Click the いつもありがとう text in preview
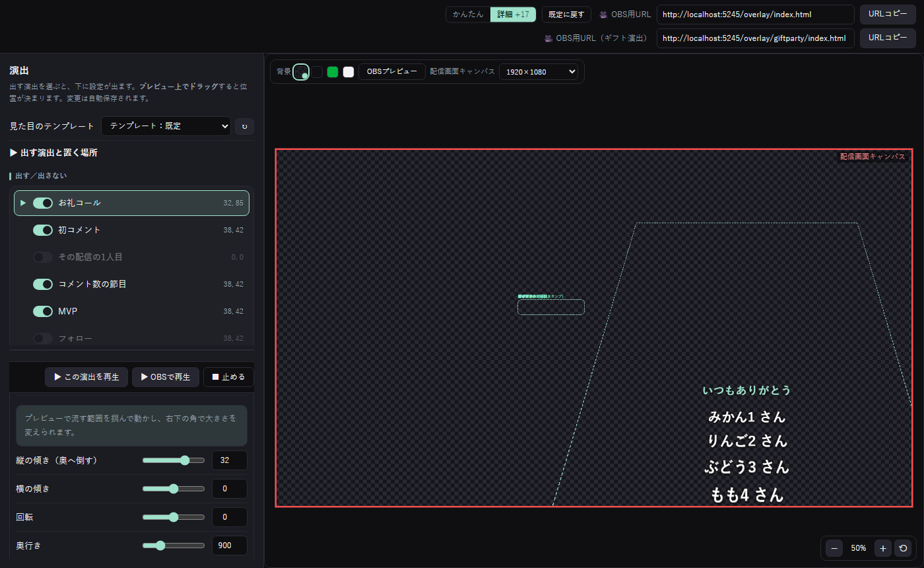 click(x=746, y=390)
